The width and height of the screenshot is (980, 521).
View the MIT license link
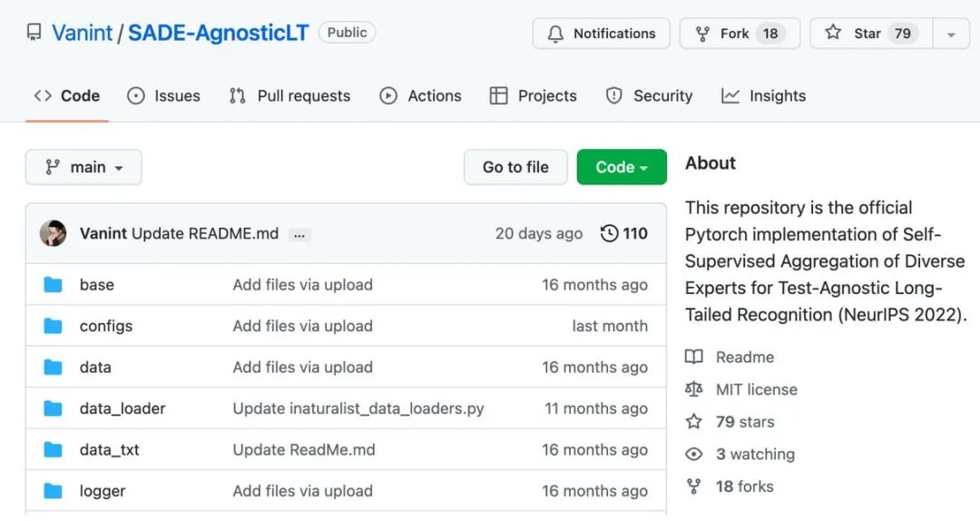[756, 389]
